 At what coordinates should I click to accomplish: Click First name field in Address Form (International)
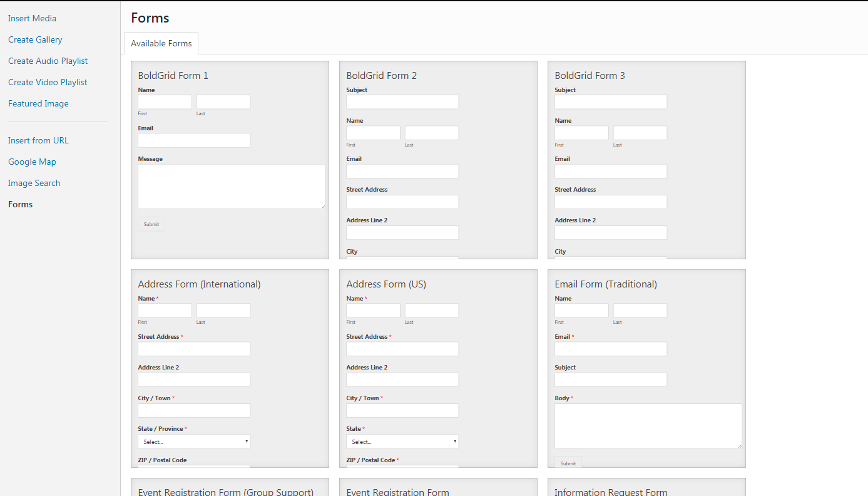coord(165,311)
